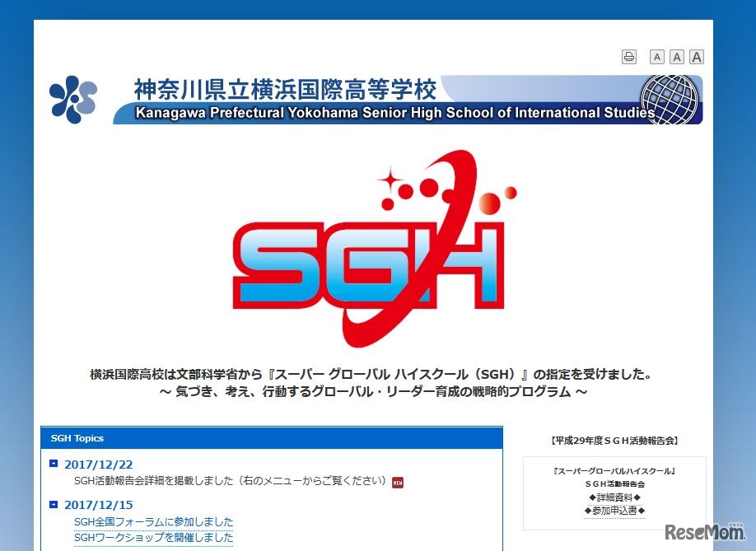Select the medium font size A icon
Image resolution: width=756 pixels, height=551 pixels.
(x=676, y=56)
